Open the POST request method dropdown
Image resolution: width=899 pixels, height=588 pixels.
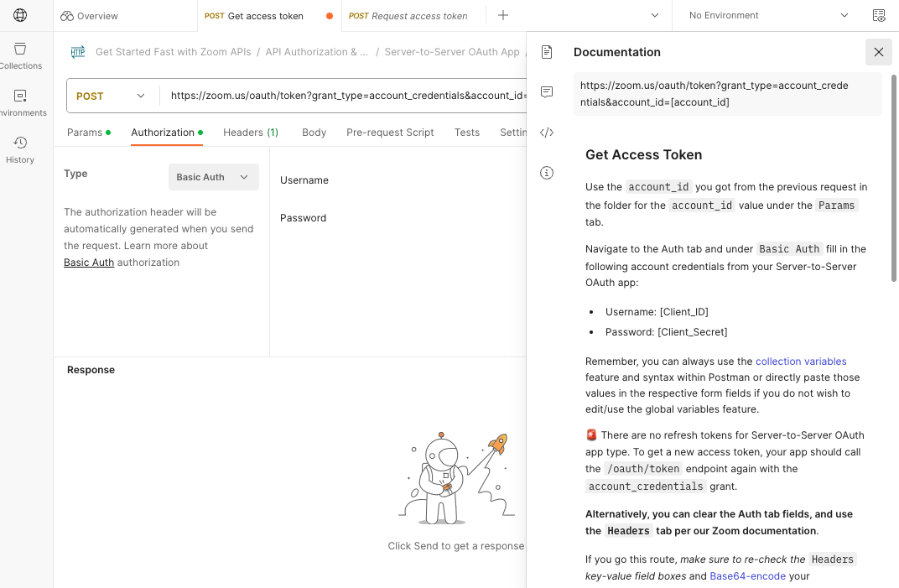tap(112, 95)
